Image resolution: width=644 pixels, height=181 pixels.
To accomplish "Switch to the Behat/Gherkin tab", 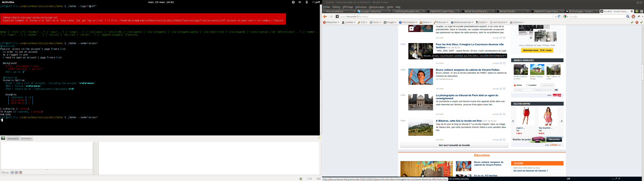I will [513, 11].
